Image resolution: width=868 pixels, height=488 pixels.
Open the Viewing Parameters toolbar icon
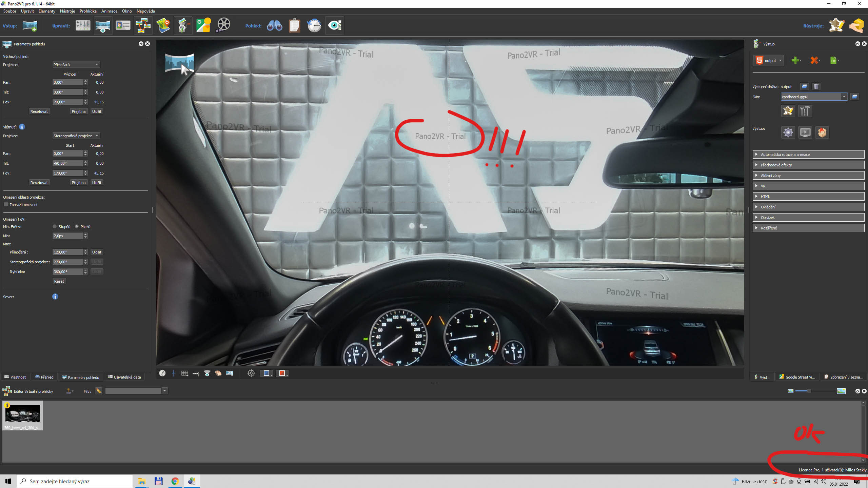103,25
